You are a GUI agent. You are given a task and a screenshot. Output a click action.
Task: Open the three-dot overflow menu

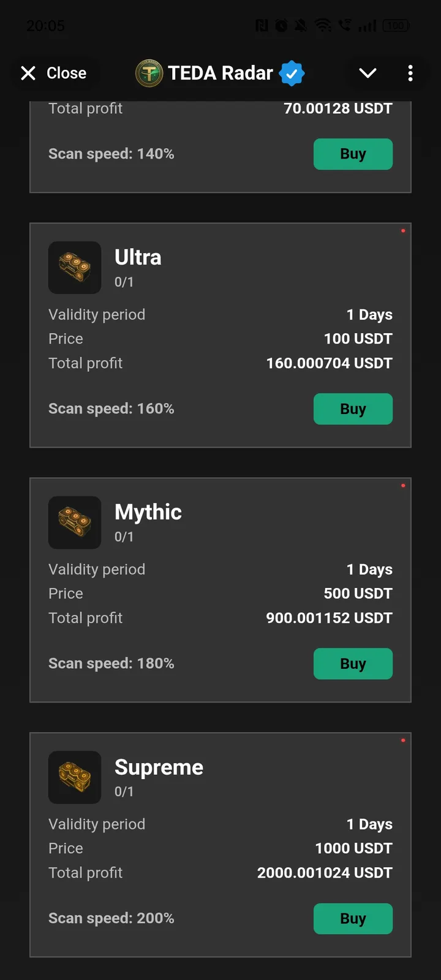click(x=410, y=73)
